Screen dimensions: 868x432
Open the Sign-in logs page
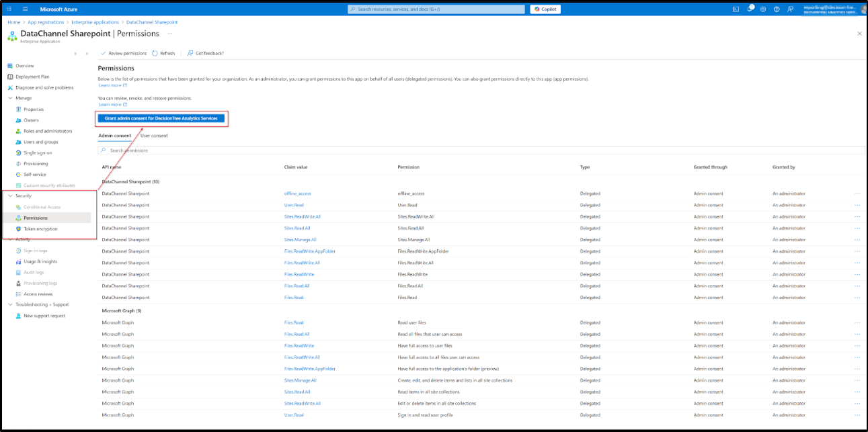click(36, 251)
